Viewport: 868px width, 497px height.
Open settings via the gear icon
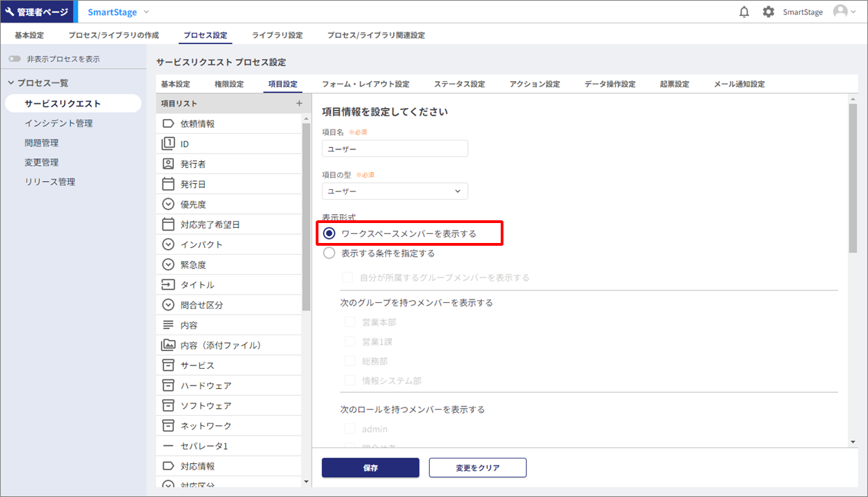768,12
